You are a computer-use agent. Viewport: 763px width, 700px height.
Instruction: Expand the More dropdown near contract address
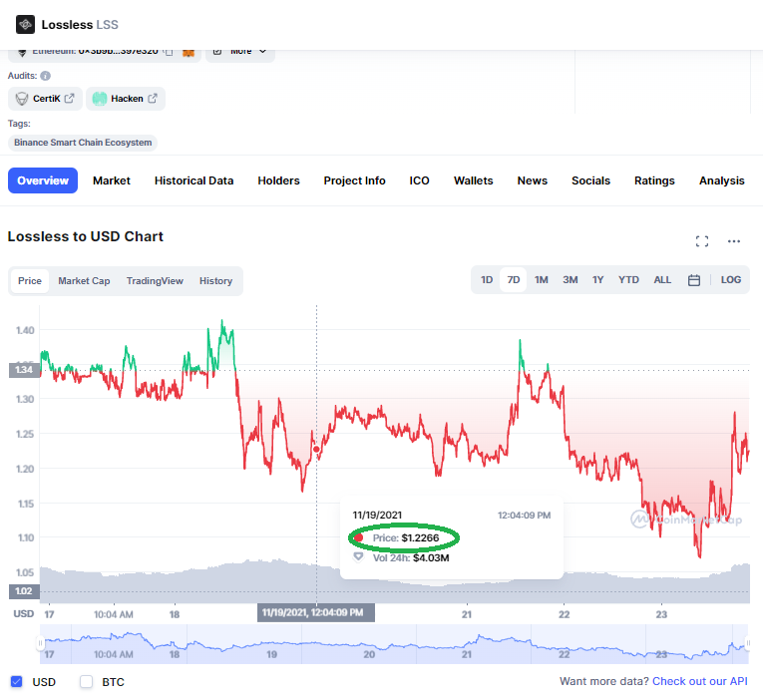pyautogui.click(x=240, y=52)
